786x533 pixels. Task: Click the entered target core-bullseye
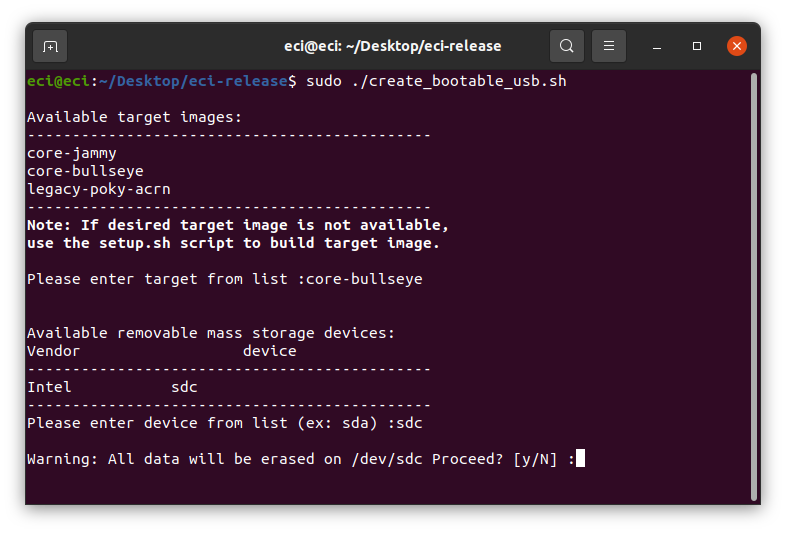[x=364, y=279]
